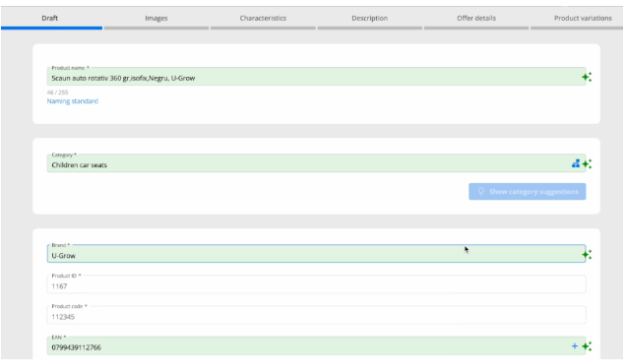Click the Product ID field showing 1167
The image size is (624, 362).
[x=316, y=284]
